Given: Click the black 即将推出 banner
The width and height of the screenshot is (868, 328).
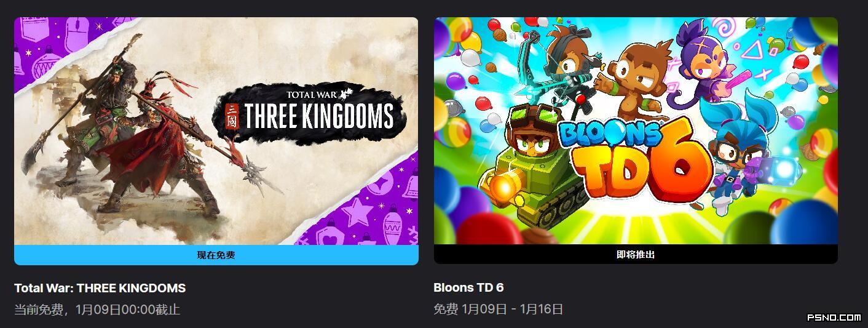Looking at the screenshot, I should click(x=636, y=254).
